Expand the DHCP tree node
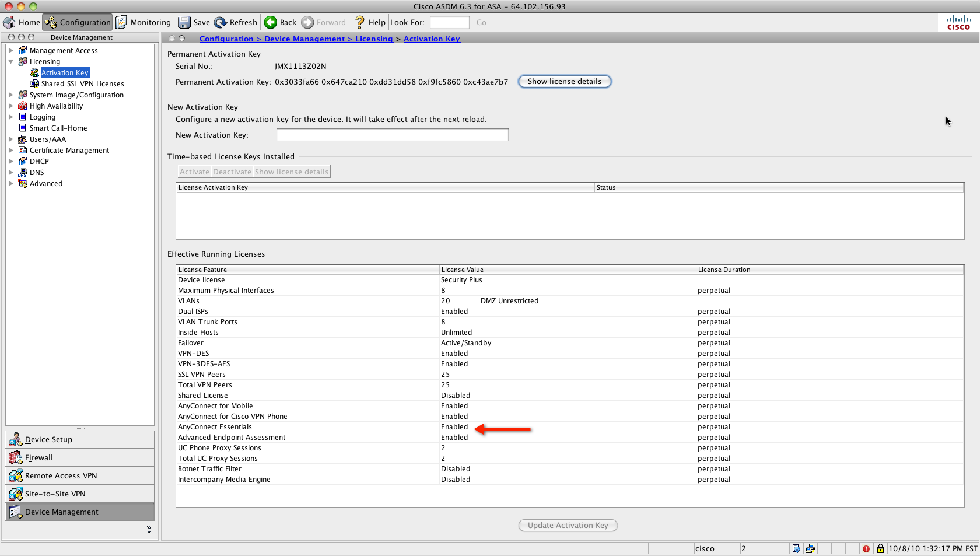The image size is (980, 556). (10, 162)
